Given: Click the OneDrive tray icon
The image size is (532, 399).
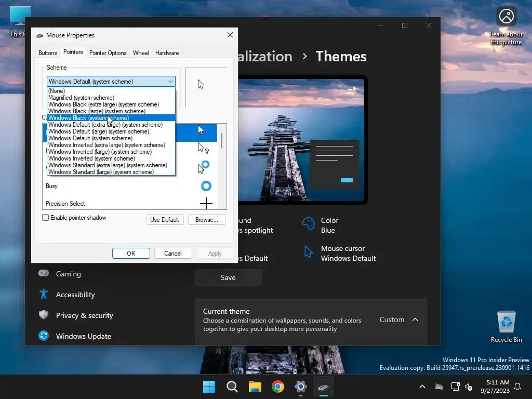Looking at the screenshot, I should [x=439, y=387].
